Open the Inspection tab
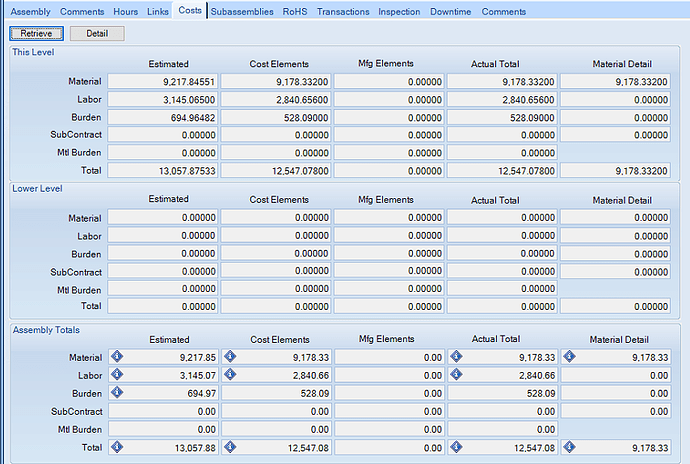This screenshot has width=690, height=464. pyautogui.click(x=399, y=12)
